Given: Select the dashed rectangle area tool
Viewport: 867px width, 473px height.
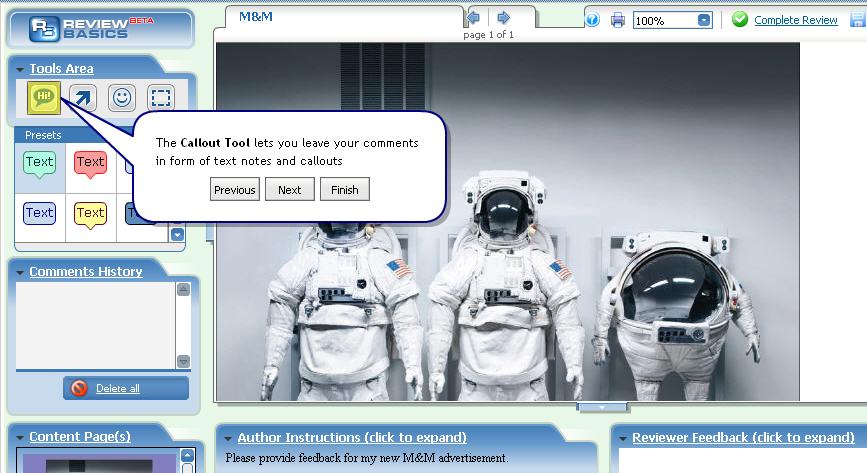Looking at the screenshot, I should [161, 98].
